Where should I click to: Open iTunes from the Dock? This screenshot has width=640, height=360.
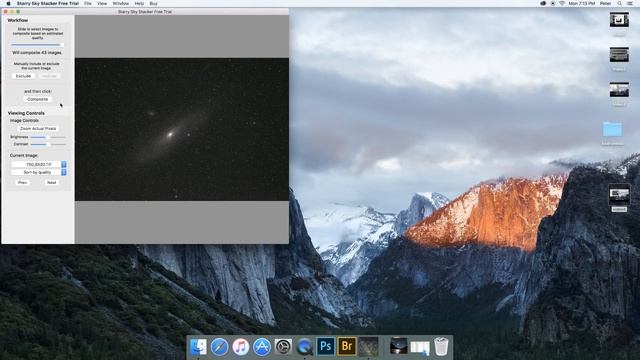pos(241,347)
